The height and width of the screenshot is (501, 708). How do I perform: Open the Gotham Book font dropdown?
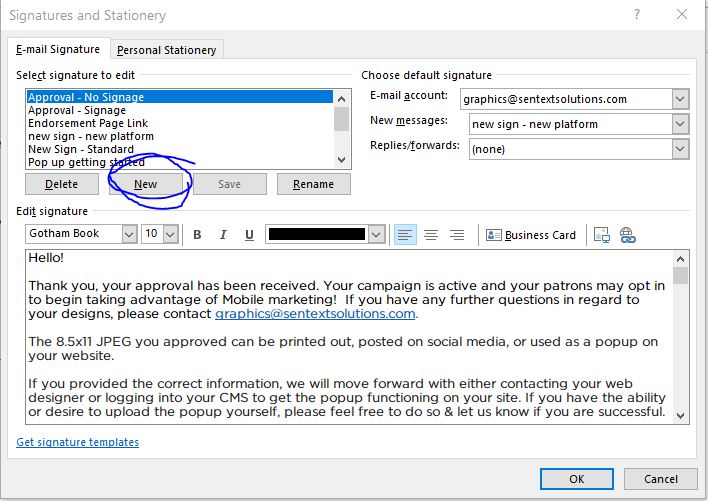pyautogui.click(x=129, y=234)
